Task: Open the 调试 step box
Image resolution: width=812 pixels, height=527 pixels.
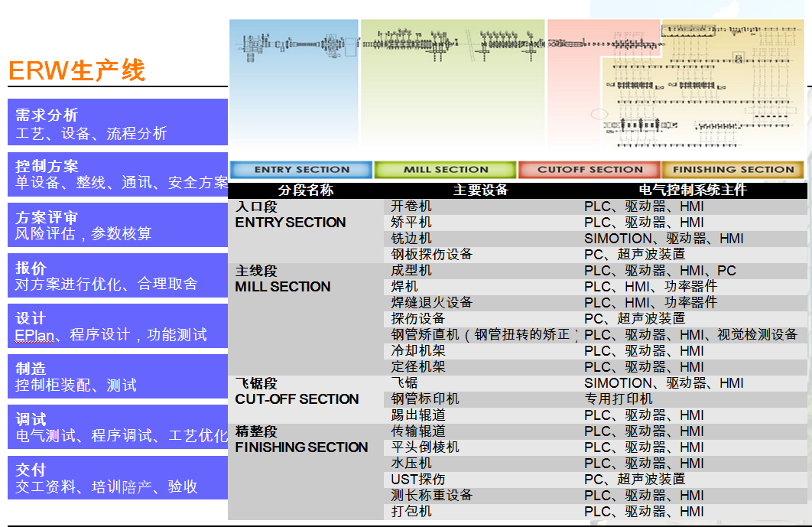Action: point(118,427)
